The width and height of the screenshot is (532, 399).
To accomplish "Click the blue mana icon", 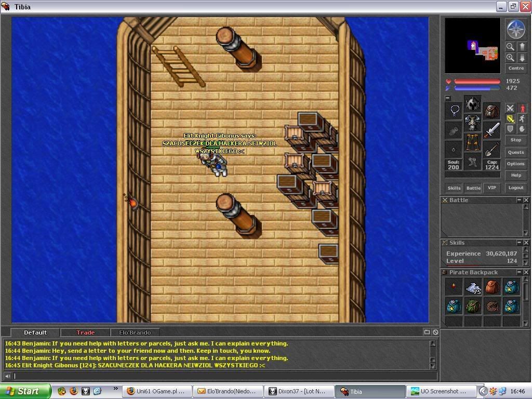I will pos(448,88).
